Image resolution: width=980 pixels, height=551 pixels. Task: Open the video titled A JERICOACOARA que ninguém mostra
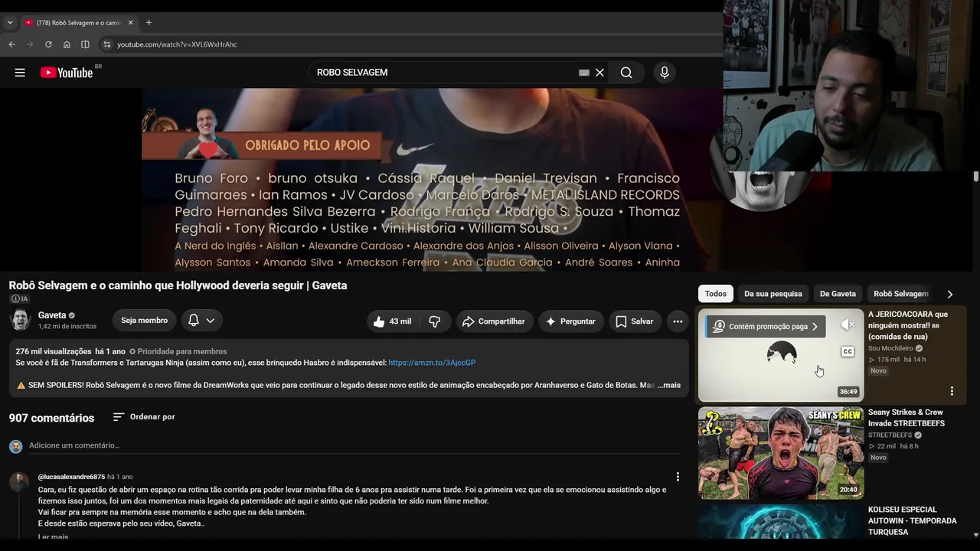click(908, 325)
